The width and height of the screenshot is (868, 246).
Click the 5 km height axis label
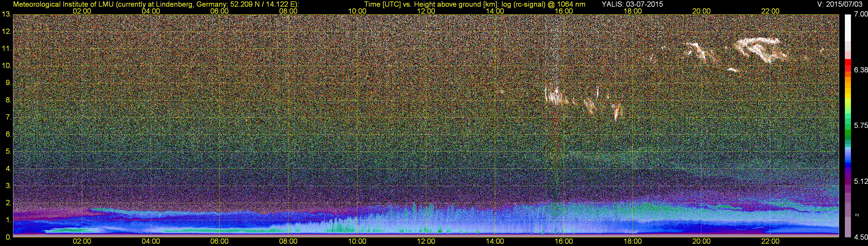pos(8,152)
